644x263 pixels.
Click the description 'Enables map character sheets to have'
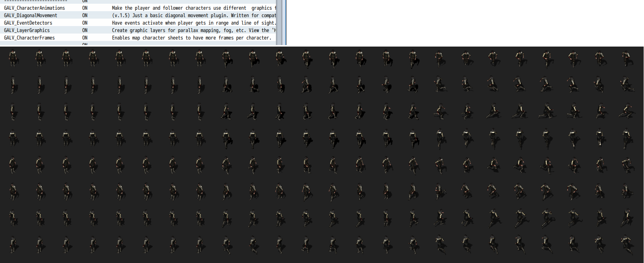[x=191, y=38]
